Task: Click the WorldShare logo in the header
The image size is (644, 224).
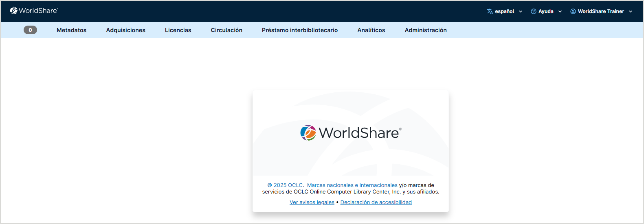Action: (x=34, y=11)
